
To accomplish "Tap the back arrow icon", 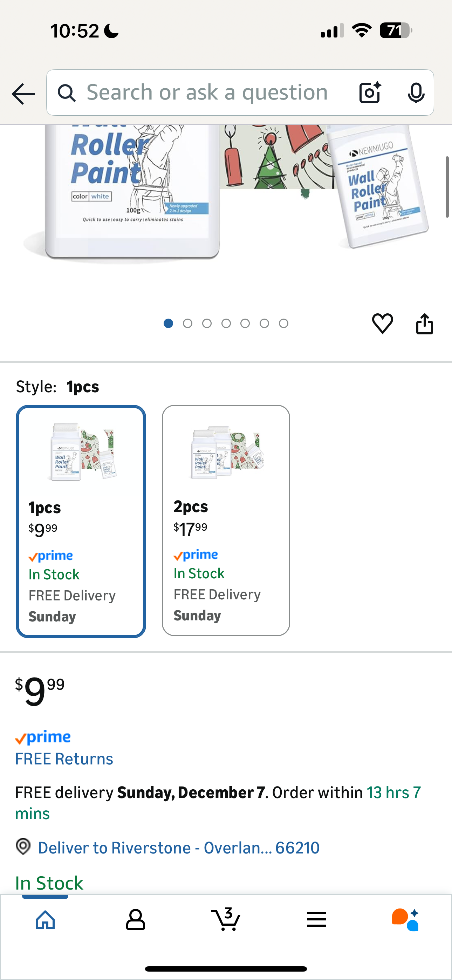I will click(23, 94).
